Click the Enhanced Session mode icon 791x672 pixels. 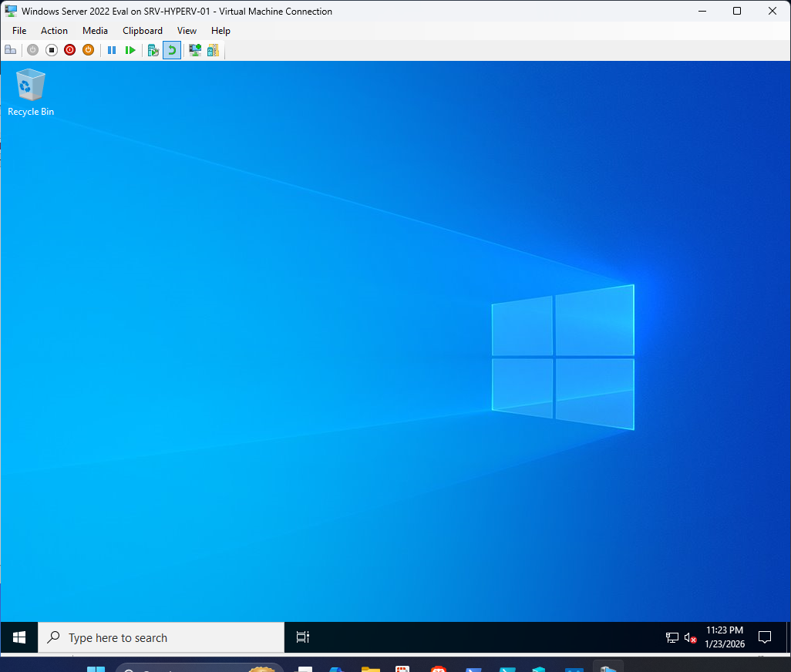pyautogui.click(x=194, y=49)
